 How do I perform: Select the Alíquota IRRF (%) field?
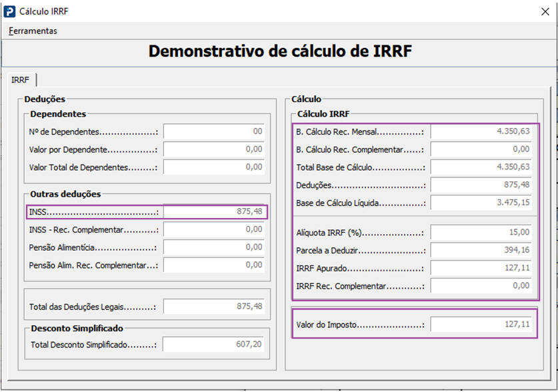(x=481, y=233)
